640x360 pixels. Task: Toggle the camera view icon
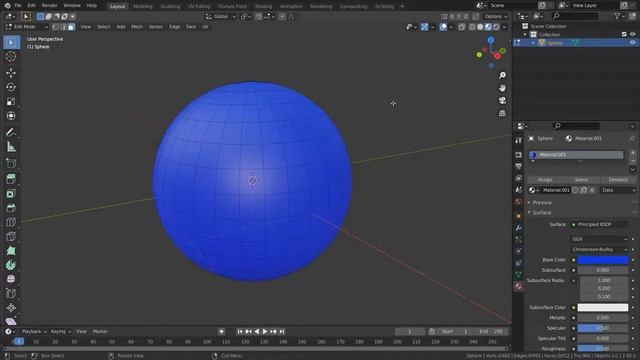pyautogui.click(x=502, y=100)
